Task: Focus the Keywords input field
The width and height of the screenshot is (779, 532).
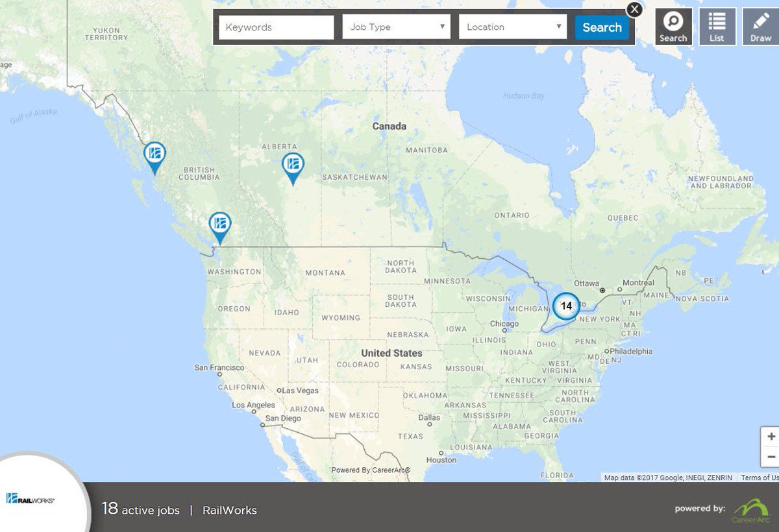Action: click(277, 27)
